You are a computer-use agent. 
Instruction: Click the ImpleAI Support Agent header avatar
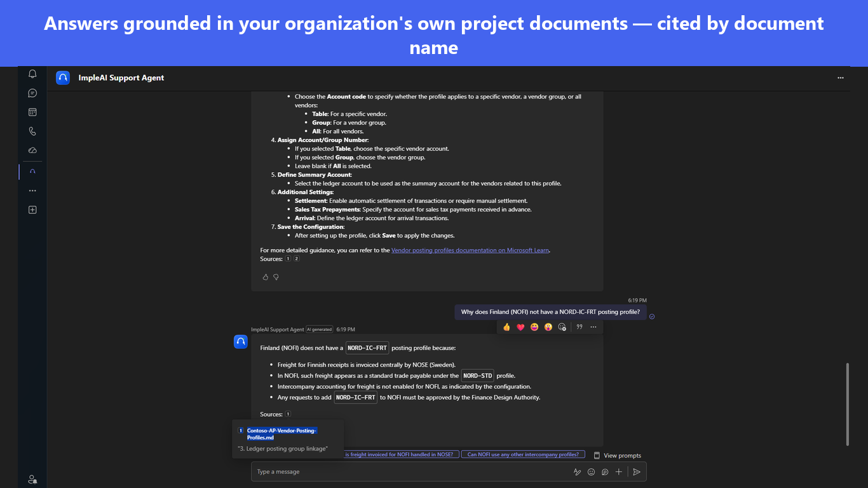63,78
